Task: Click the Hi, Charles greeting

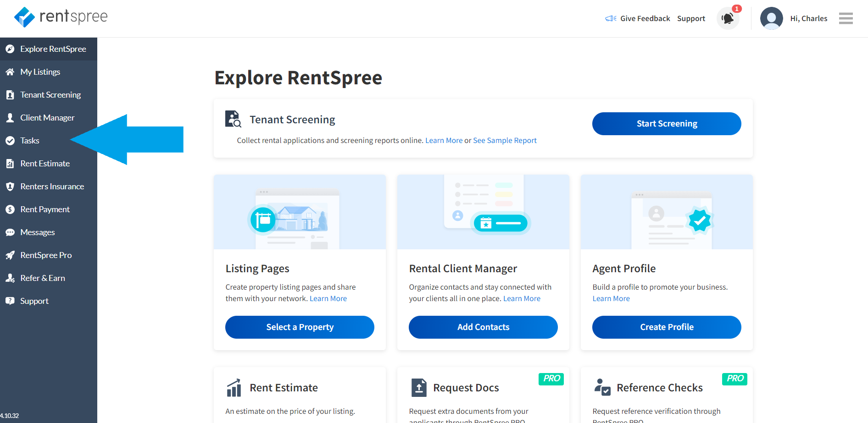Action: [x=809, y=18]
